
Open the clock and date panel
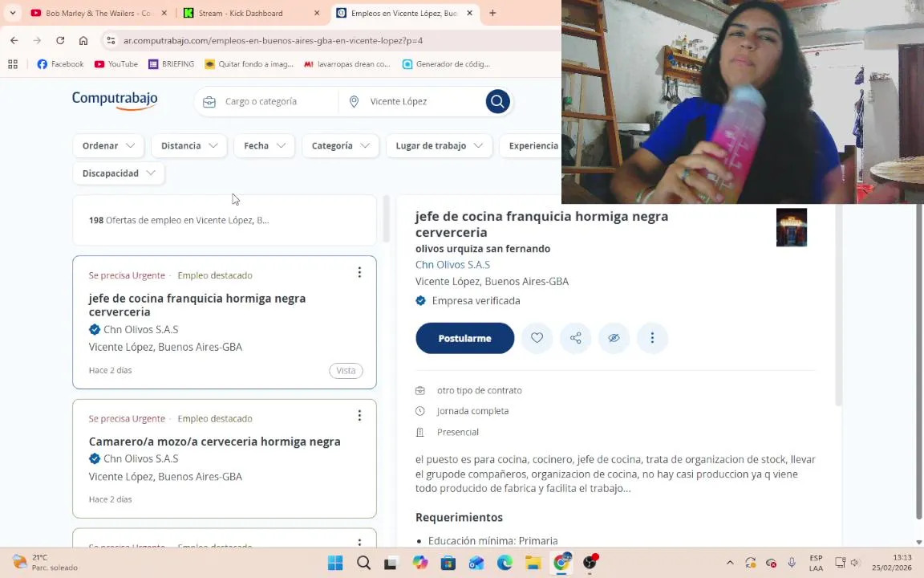[x=892, y=563]
